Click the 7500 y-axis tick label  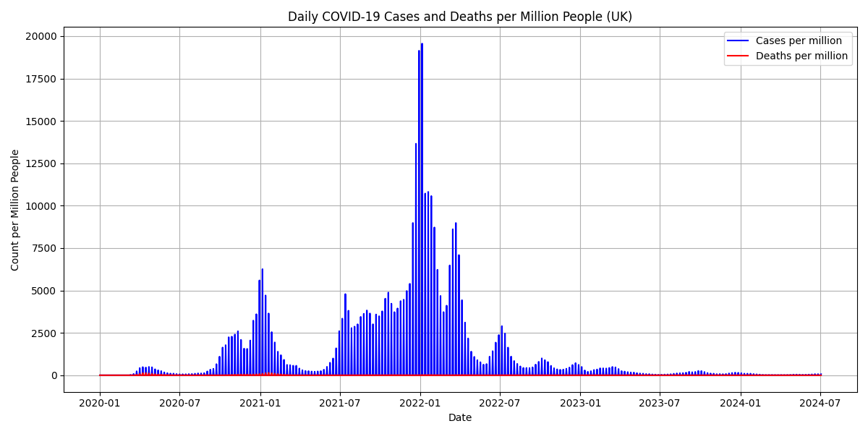[x=45, y=248]
